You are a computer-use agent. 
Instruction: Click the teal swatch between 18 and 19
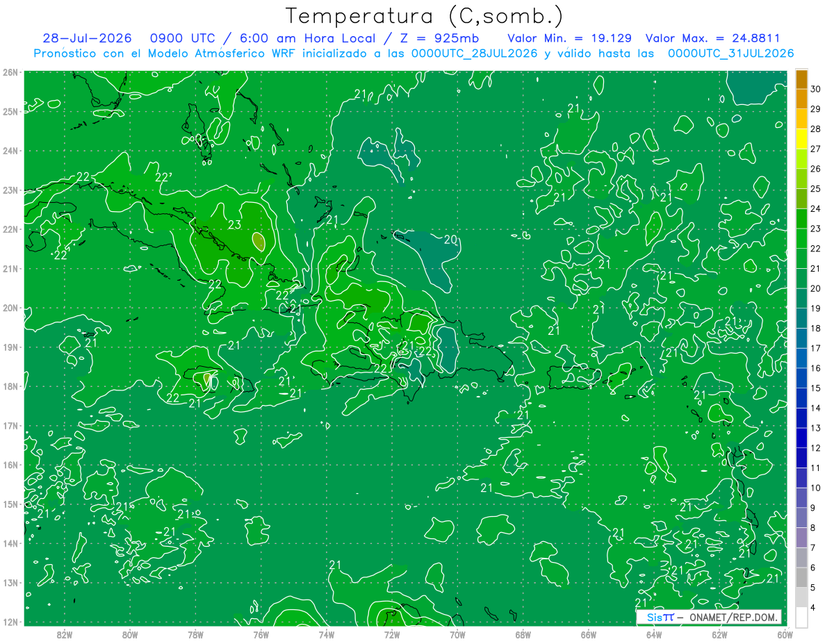click(x=801, y=318)
